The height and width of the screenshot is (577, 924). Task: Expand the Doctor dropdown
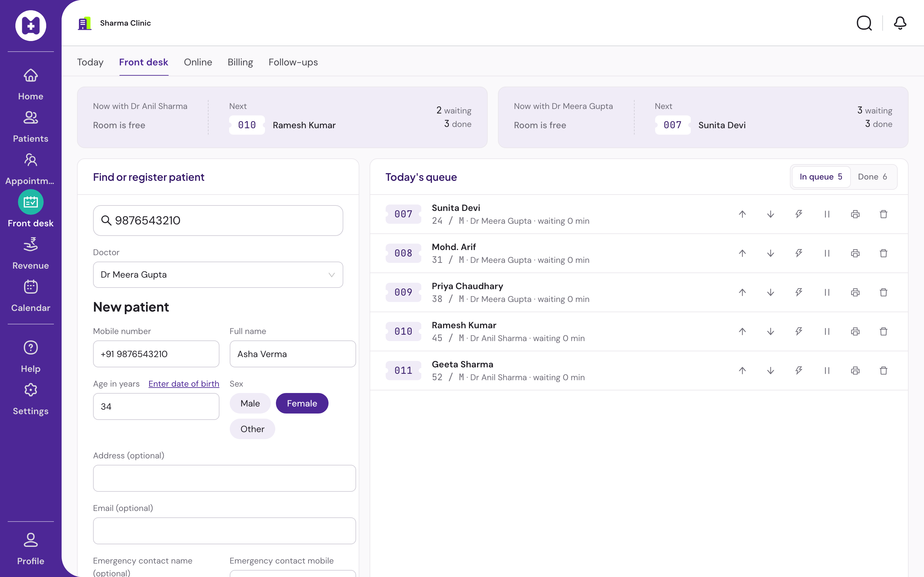pos(218,275)
